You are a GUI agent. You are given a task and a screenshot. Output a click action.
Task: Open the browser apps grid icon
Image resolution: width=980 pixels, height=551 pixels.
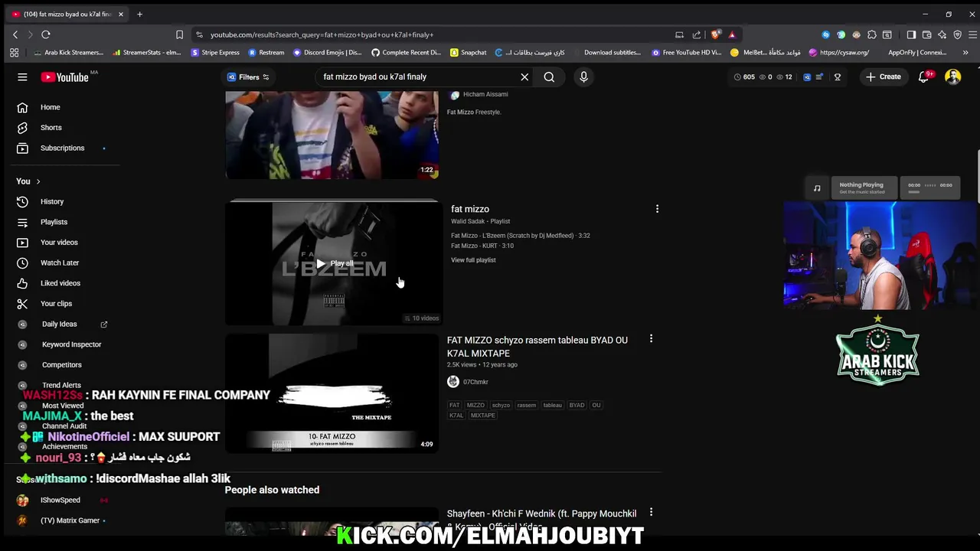14,53
